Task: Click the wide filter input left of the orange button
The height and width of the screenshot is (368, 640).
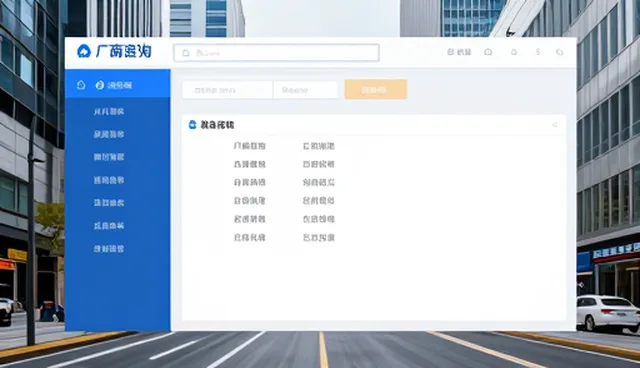Action: click(x=227, y=90)
